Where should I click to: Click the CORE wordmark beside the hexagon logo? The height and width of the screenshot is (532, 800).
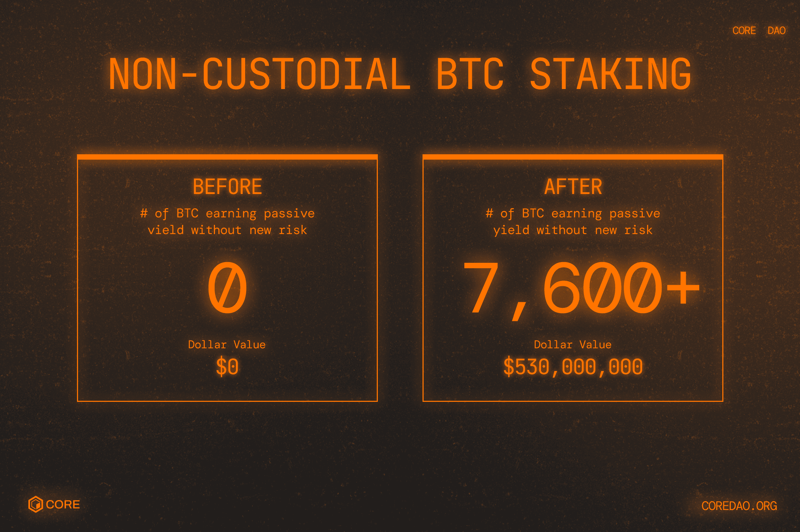63,505
